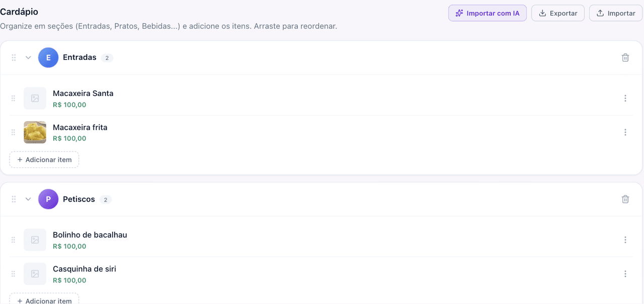Collapse the Petiscos section chevron
The height and width of the screenshot is (304, 644).
point(28,199)
